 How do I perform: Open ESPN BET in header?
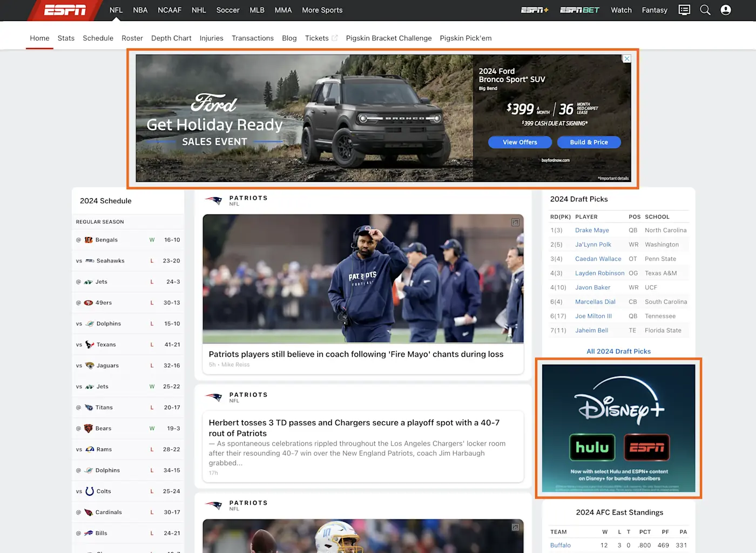[579, 10]
